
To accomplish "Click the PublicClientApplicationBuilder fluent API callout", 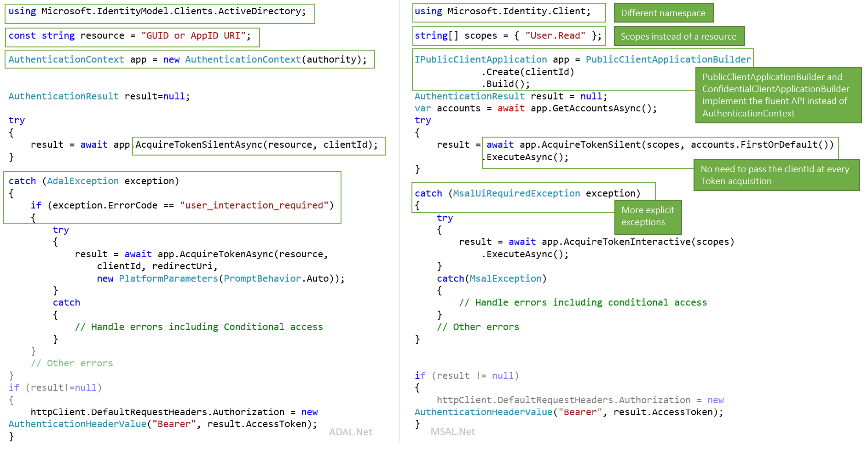I will coord(778,95).
